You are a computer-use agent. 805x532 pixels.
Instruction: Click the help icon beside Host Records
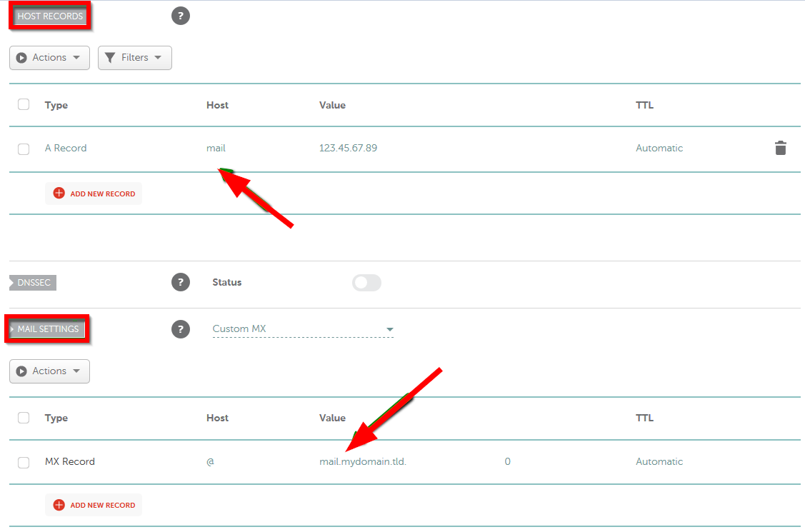click(x=181, y=16)
